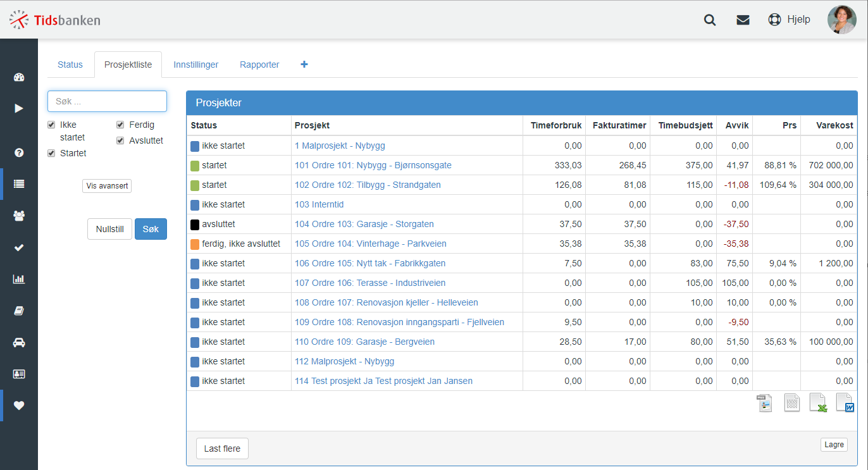Select the list icon in sidebar
Screen dimensions: 868x470
[x=19, y=184]
